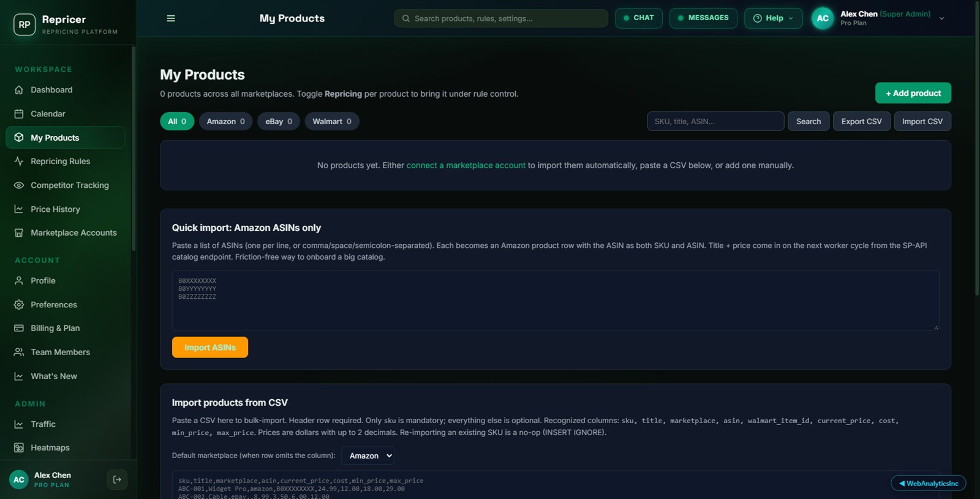This screenshot has width=980, height=499.
Task: Click the CSV paste textarea
Action: coord(555,485)
